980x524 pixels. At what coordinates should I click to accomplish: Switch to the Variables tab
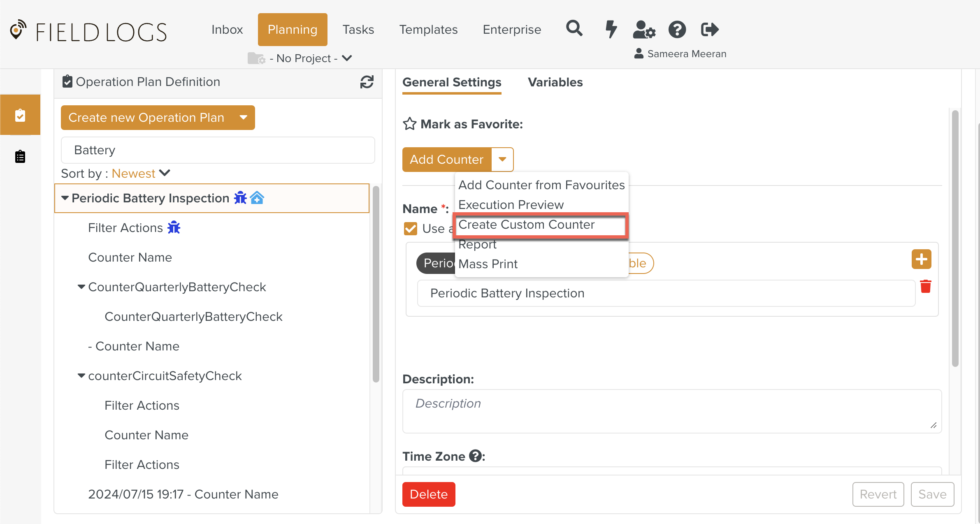(x=555, y=82)
